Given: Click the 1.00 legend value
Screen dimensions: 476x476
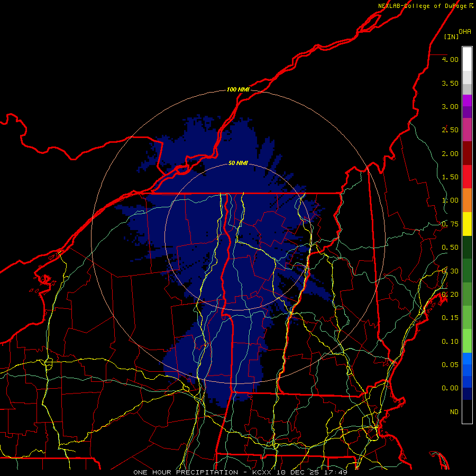Looking at the screenshot, I should 450,200.
